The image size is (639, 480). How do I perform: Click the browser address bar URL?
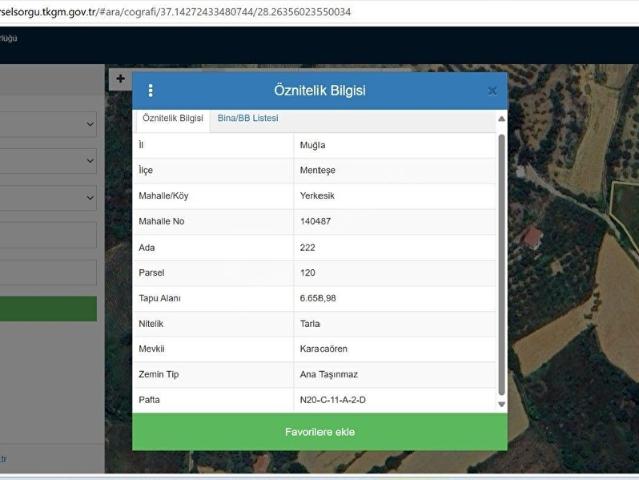pyautogui.click(x=180, y=11)
